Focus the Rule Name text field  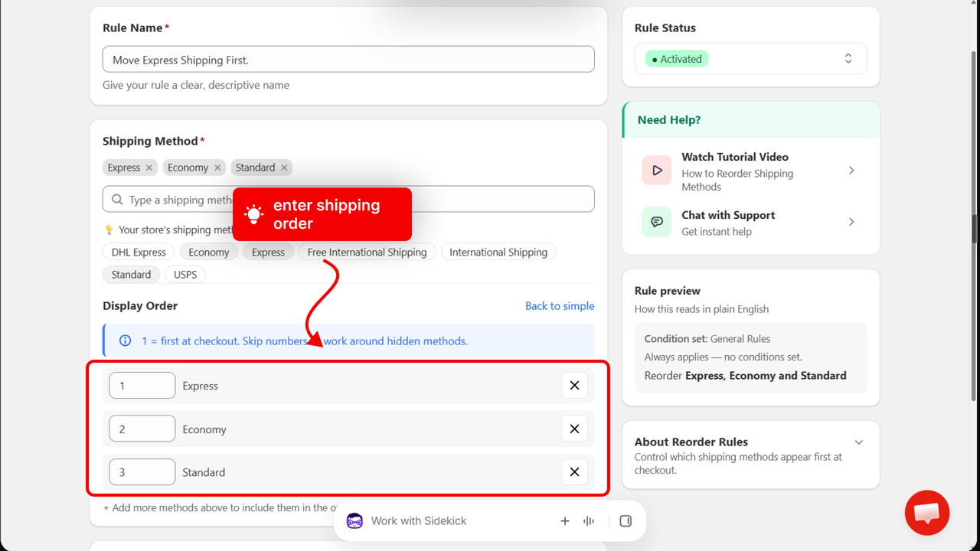[348, 60]
